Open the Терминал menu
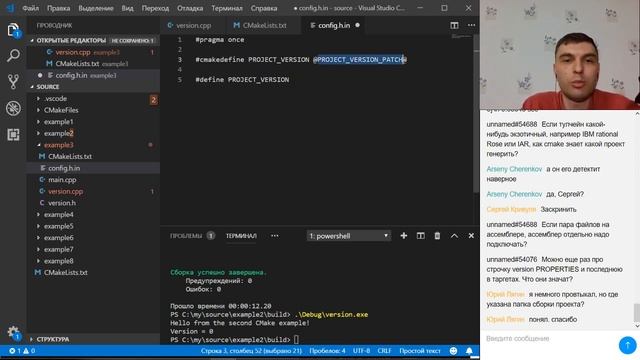 [227, 8]
